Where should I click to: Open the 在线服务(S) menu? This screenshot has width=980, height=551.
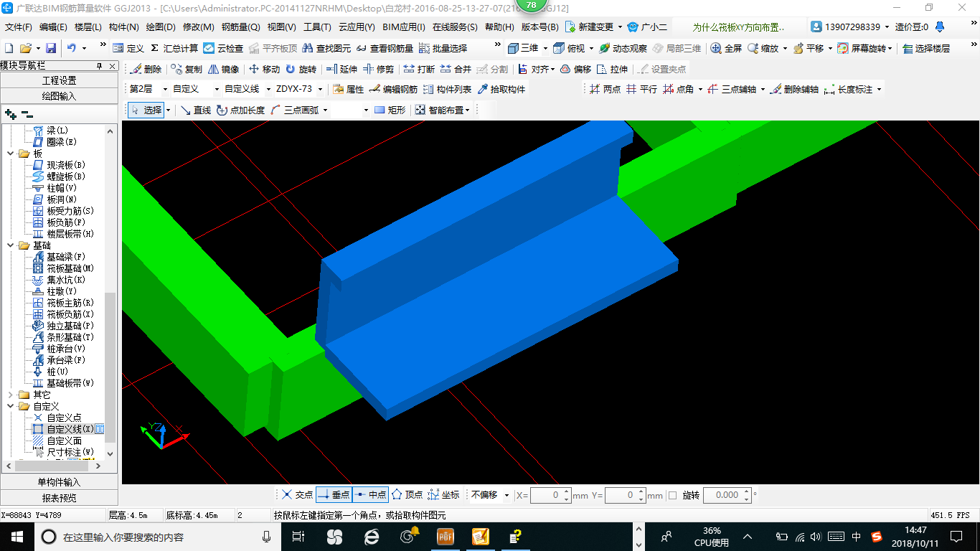tap(455, 27)
